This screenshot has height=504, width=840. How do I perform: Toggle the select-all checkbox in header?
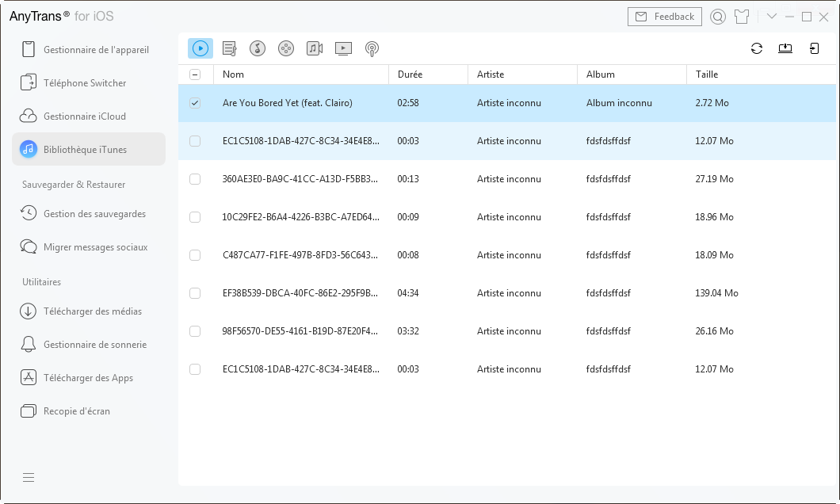click(x=195, y=74)
